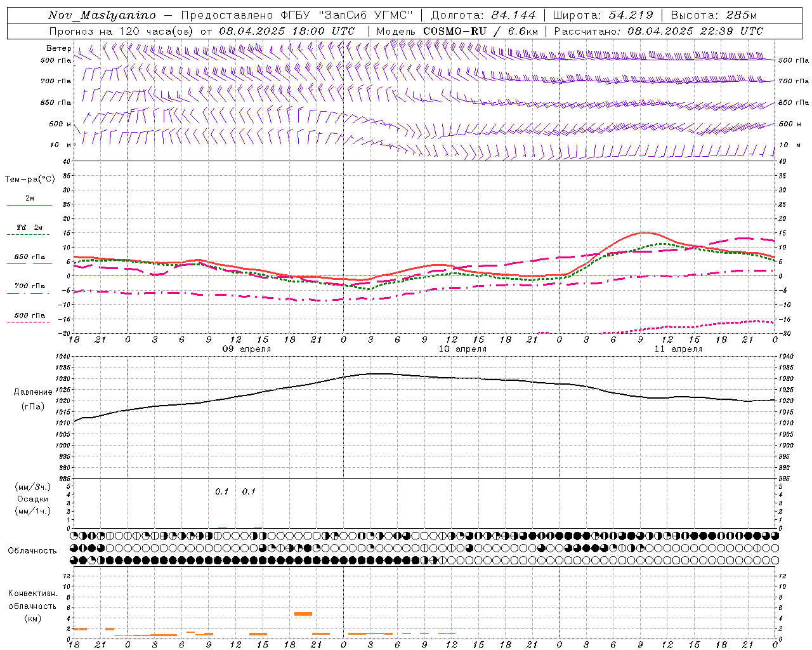This screenshot has width=812, height=650.
Task: Click the 'Облачность' cloudiness label
Action: point(32,551)
